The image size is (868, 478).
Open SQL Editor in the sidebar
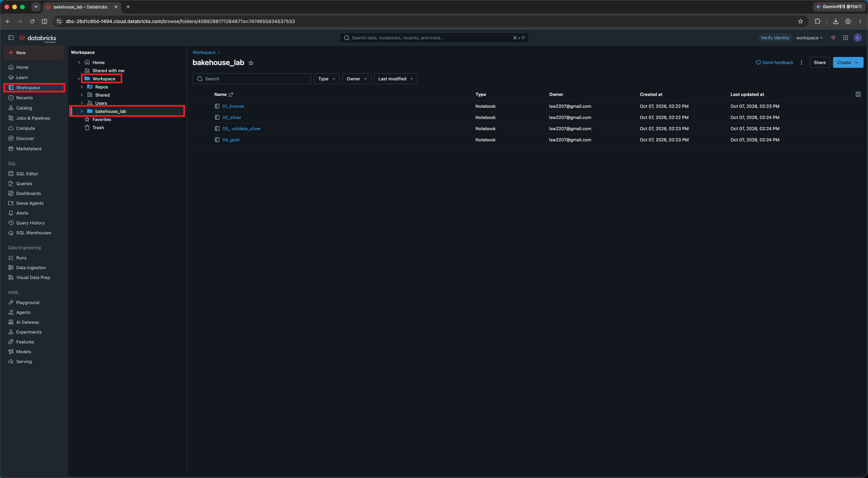[27, 174]
